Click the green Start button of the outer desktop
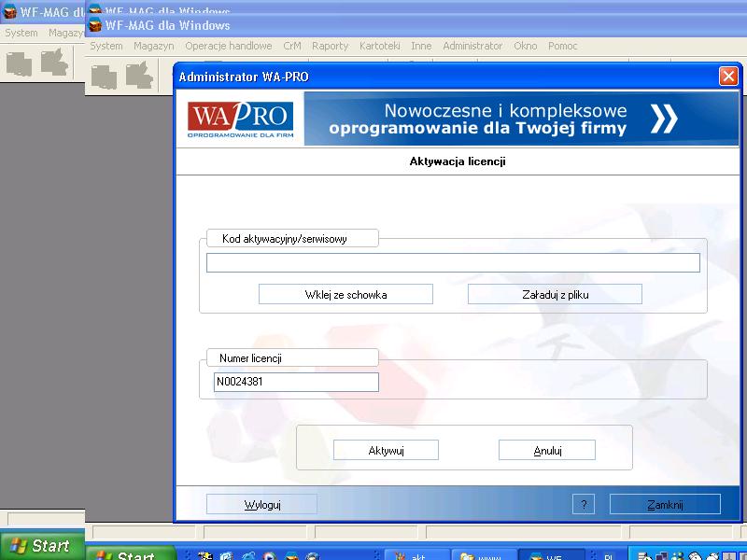Image resolution: width=747 pixels, height=560 pixels. 42,545
